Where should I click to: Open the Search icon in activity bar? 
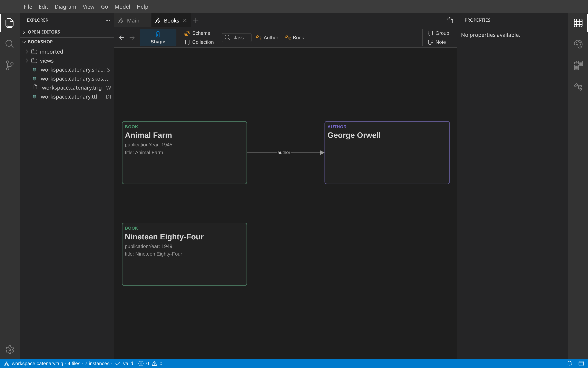coord(9,44)
